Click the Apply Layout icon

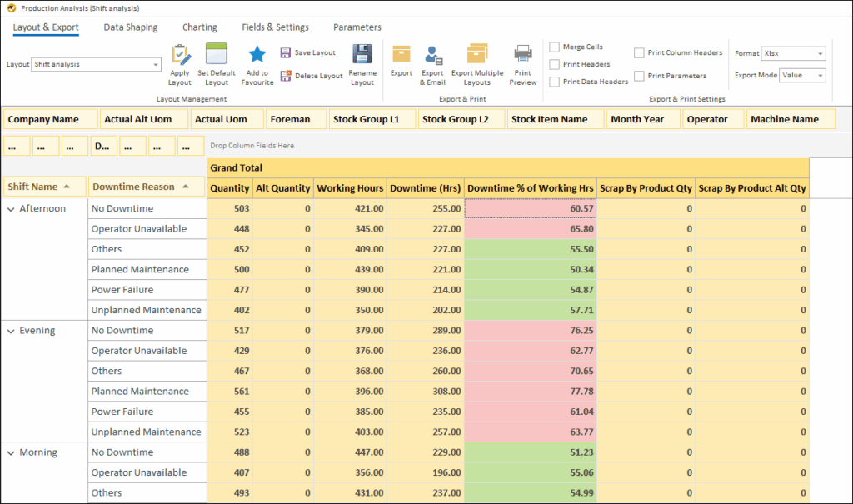coord(180,56)
